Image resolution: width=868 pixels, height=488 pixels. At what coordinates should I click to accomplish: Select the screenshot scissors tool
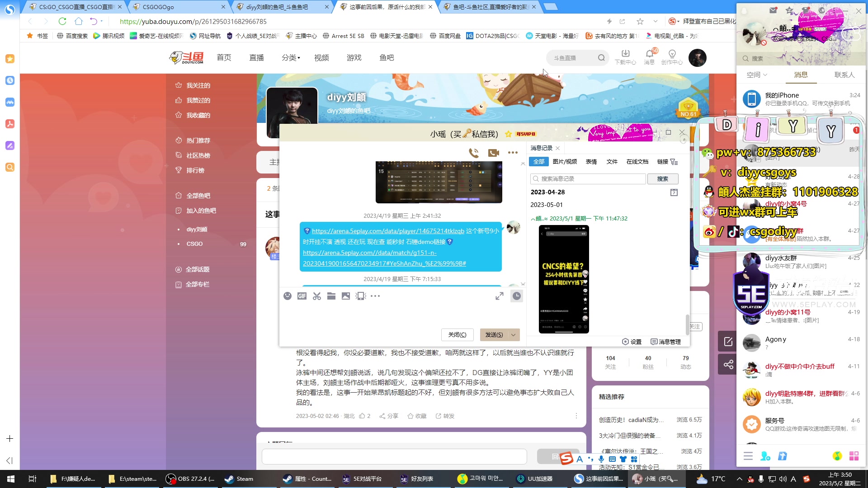pos(317,296)
